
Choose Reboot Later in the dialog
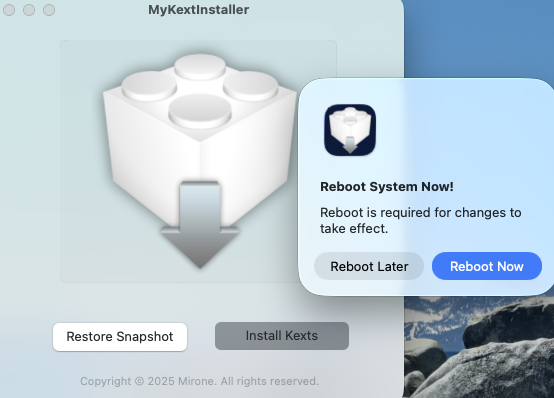click(369, 266)
